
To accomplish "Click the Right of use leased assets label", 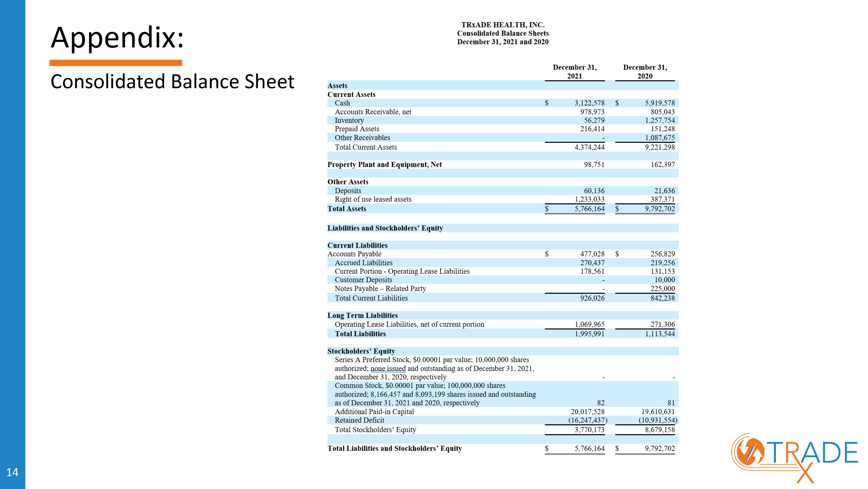I will coord(373,199).
